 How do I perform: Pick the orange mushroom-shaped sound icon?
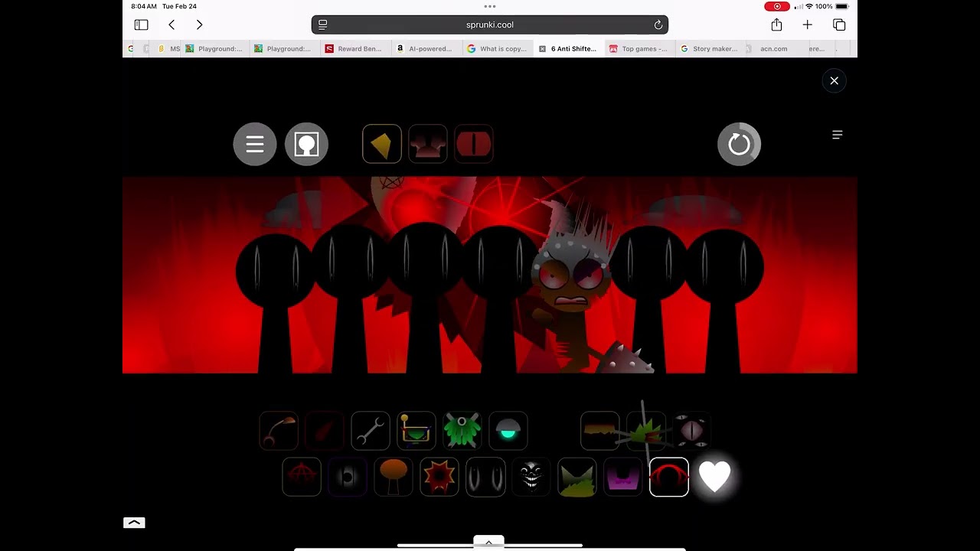pyautogui.click(x=394, y=477)
